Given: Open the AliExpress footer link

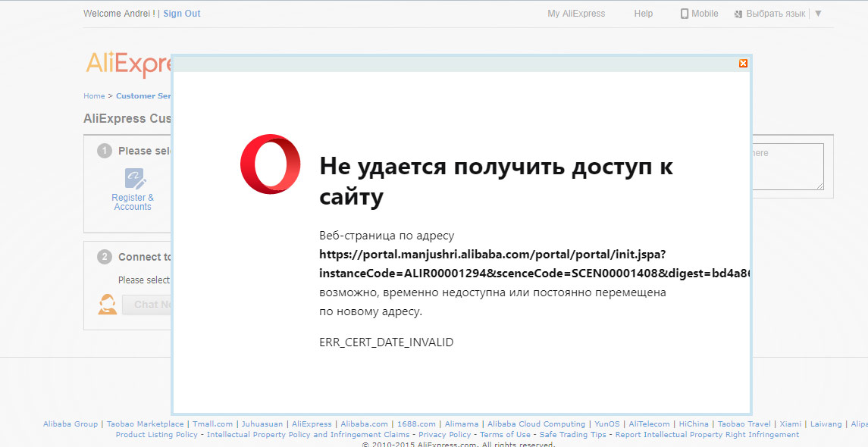Looking at the screenshot, I should (x=312, y=424).
